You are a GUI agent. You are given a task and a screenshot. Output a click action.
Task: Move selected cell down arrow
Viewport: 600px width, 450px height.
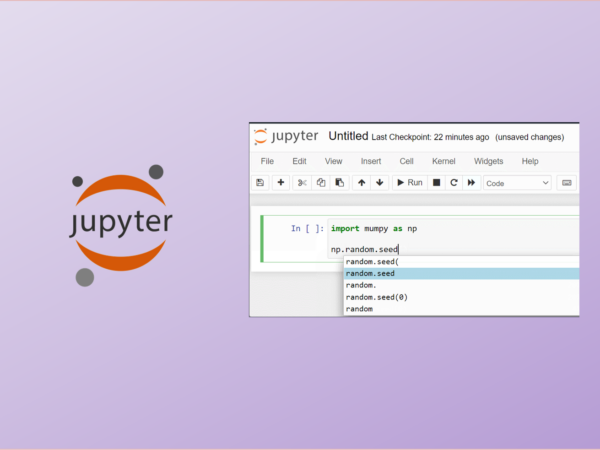pos(379,183)
